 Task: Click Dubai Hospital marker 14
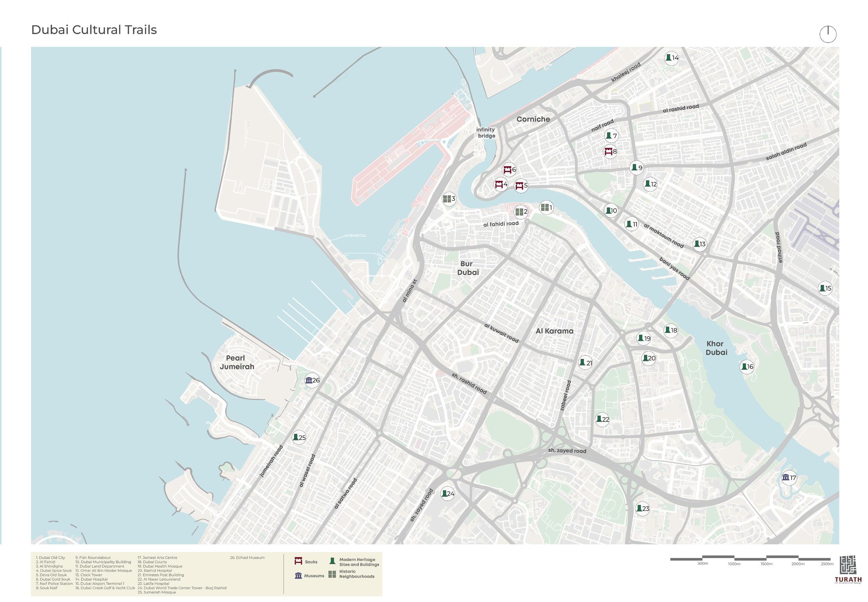pyautogui.click(x=671, y=58)
